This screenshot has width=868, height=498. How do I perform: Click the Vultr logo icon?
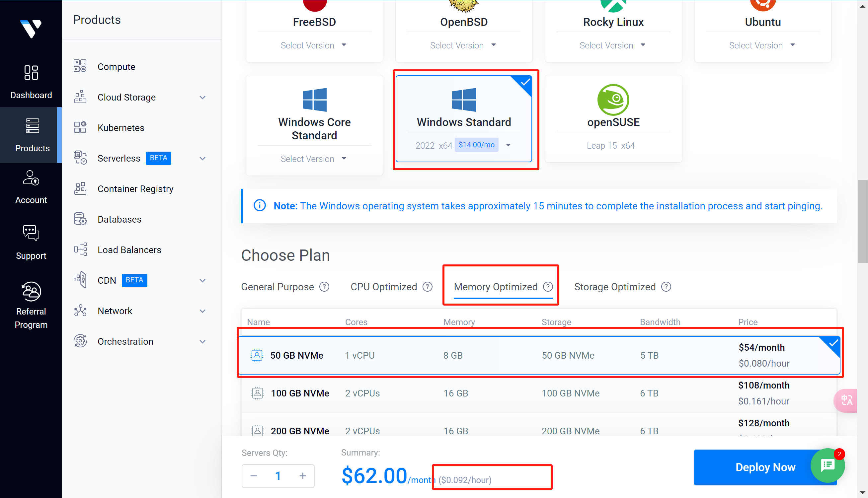(x=31, y=29)
